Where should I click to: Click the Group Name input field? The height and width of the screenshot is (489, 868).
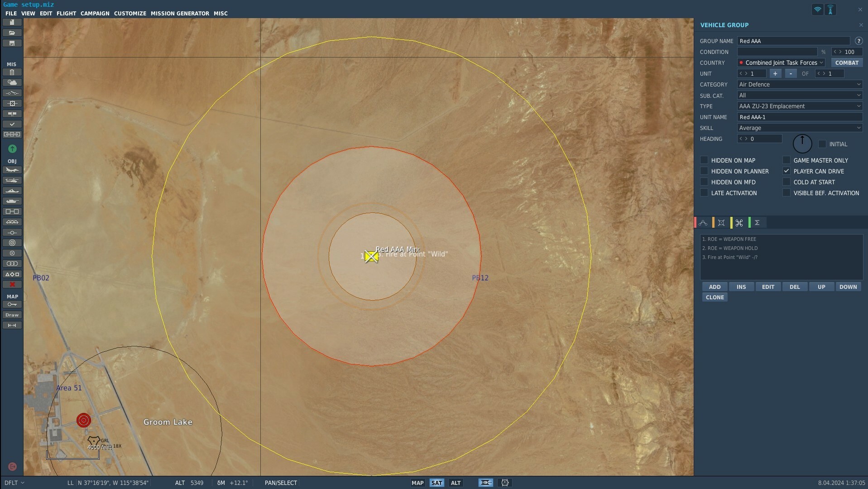pyautogui.click(x=793, y=41)
